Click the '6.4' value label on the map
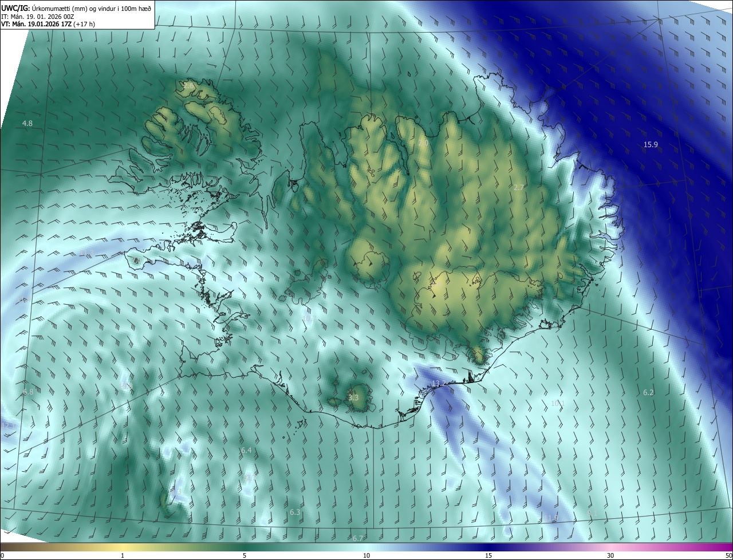This screenshot has width=733, height=560. click(246, 451)
